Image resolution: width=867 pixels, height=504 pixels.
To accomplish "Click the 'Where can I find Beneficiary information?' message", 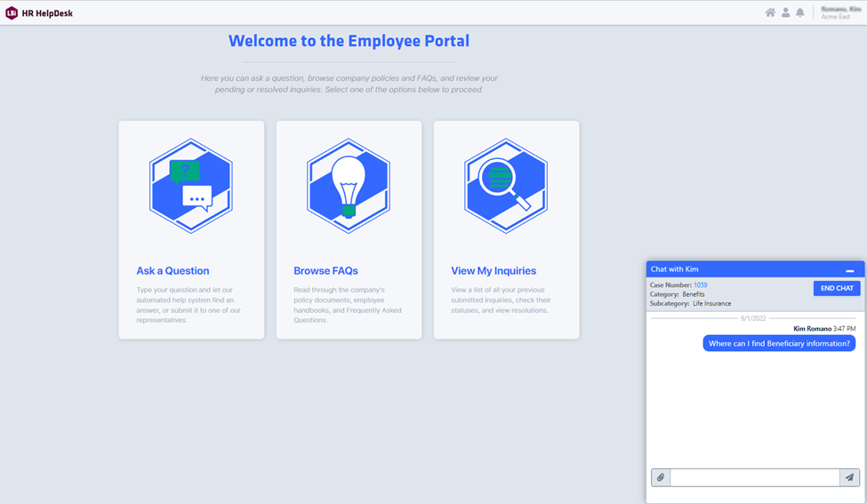I will [779, 343].
